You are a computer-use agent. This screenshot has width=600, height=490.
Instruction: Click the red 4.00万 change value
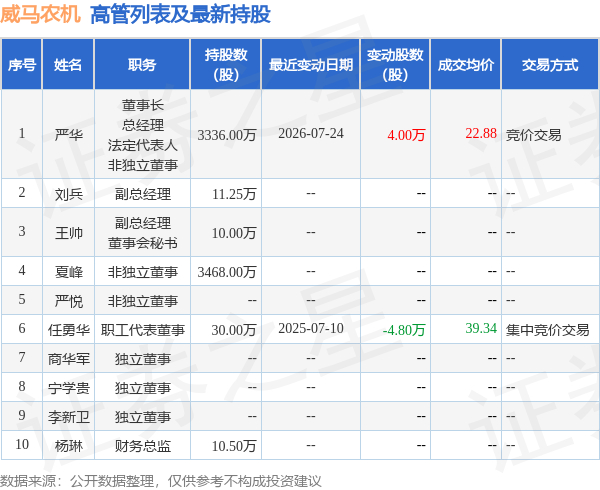pos(406,135)
